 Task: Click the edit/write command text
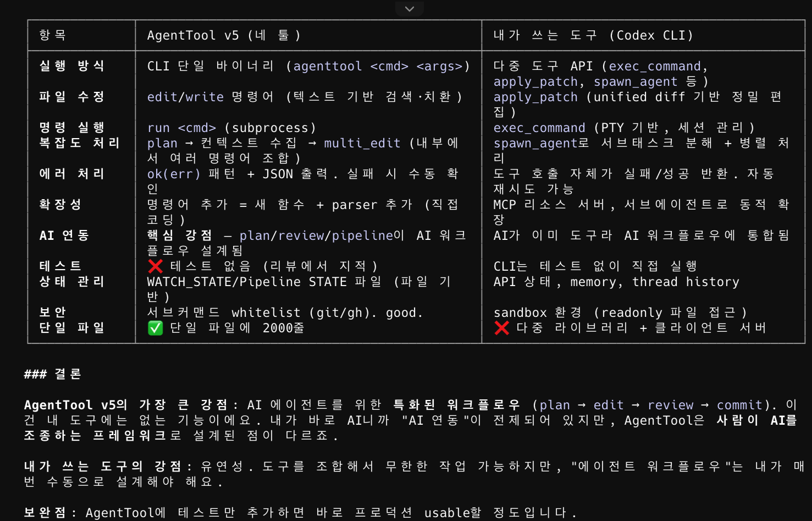click(x=185, y=97)
